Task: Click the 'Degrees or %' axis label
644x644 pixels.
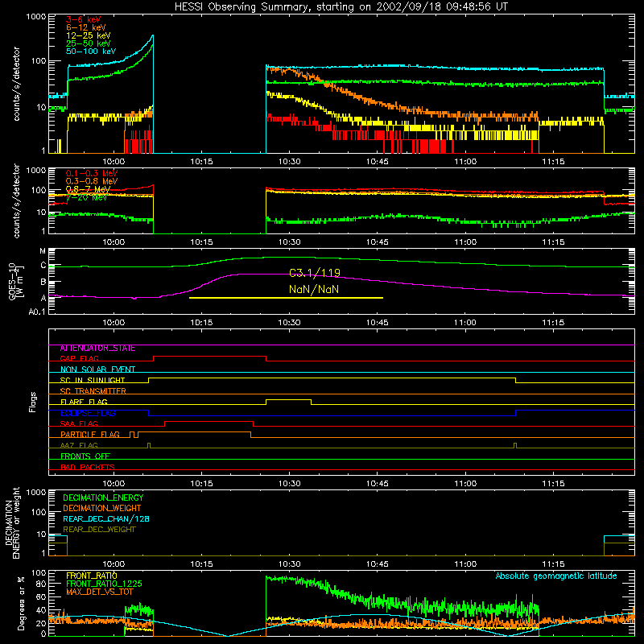Action: (x=21, y=603)
